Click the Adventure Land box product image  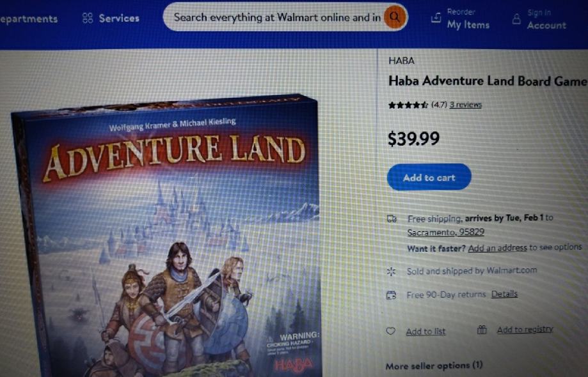[165, 236]
